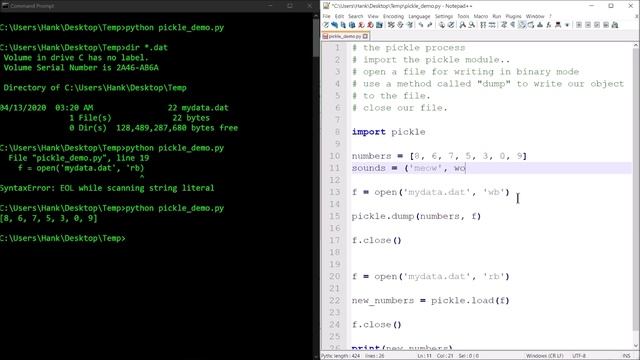Image resolution: width=640 pixels, height=360 pixels.
Task: Toggle Word wrap toolbar icon
Action: (504, 25)
